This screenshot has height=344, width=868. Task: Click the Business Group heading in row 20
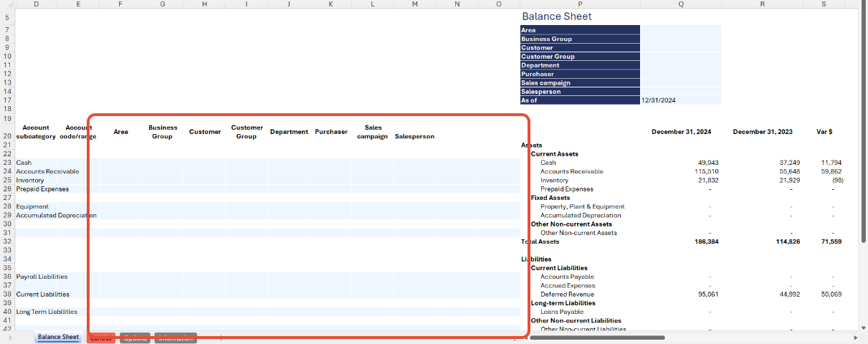(x=163, y=132)
